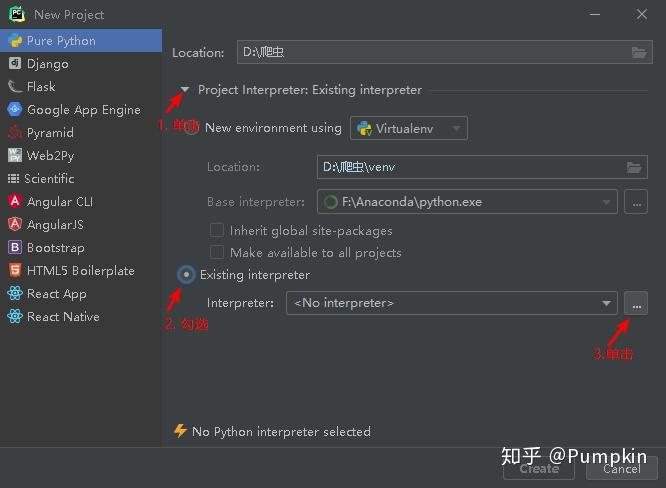Browse folder icon in project Location field
Image resolution: width=666 pixels, height=488 pixels.
[639, 52]
